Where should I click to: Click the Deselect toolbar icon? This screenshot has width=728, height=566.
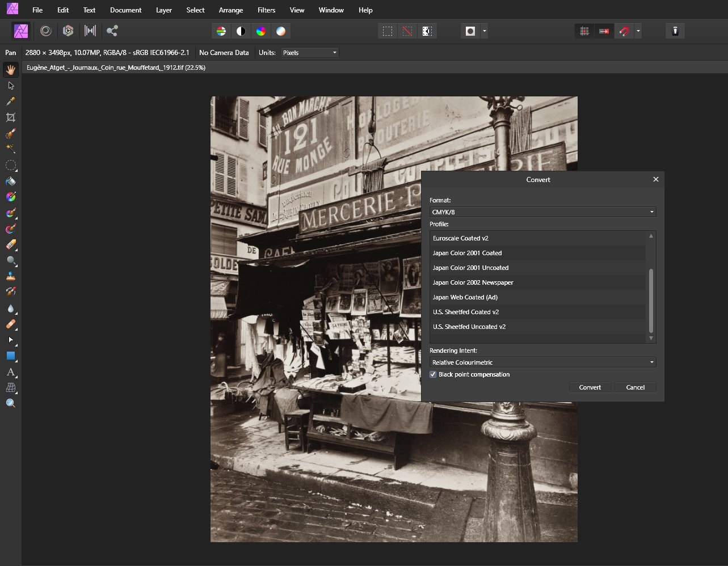[407, 31]
